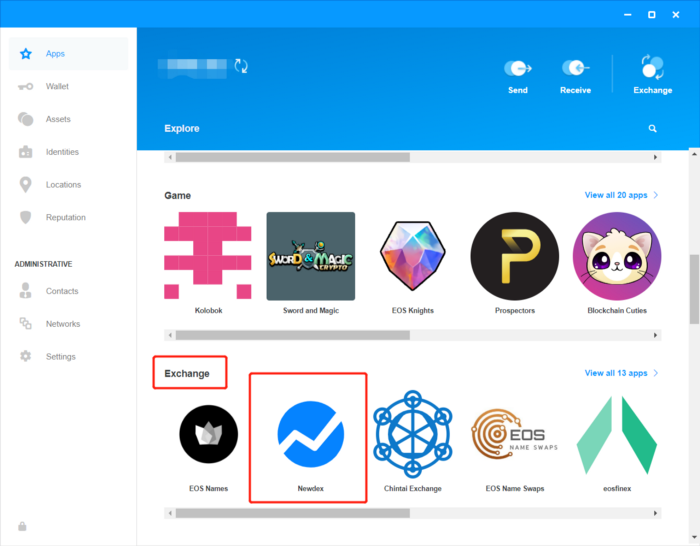
Task: Click the Send icon
Action: (x=518, y=68)
